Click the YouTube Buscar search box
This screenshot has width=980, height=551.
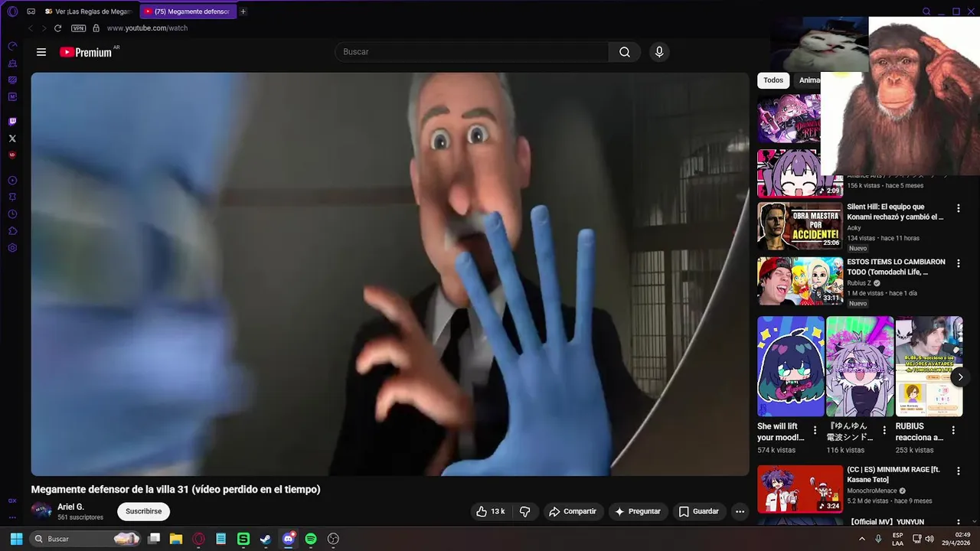point(472,52)
